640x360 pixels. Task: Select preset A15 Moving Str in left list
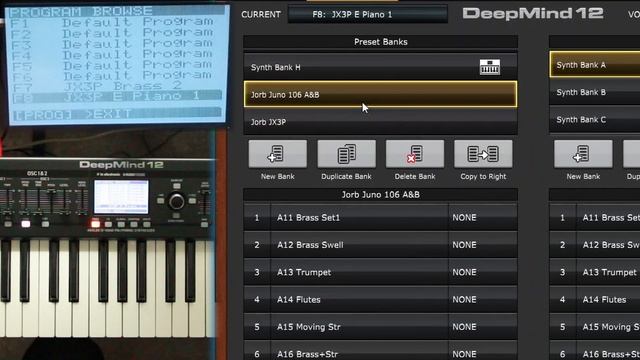359,327
